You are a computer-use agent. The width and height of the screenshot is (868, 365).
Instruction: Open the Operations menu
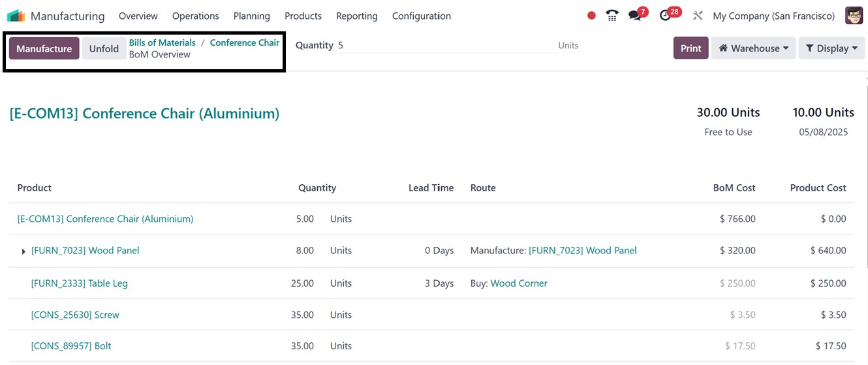pyautogui.click(x=195, y=16)
